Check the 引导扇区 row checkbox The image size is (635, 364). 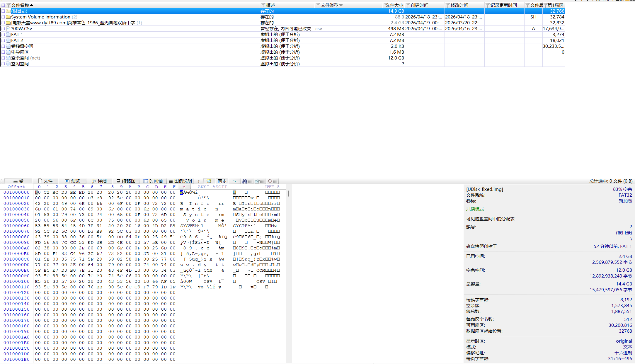[x=3, y=52]
